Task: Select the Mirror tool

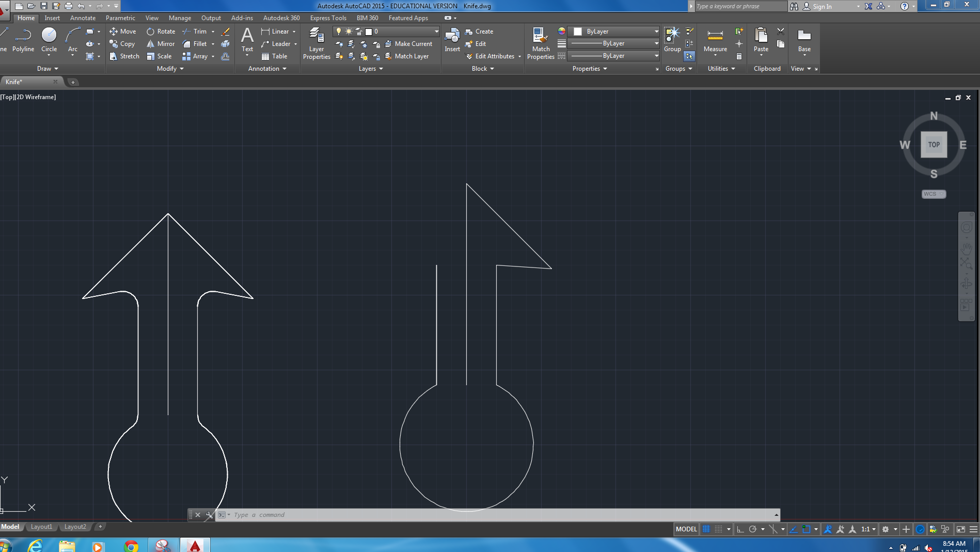Action: tap(160, 44)
